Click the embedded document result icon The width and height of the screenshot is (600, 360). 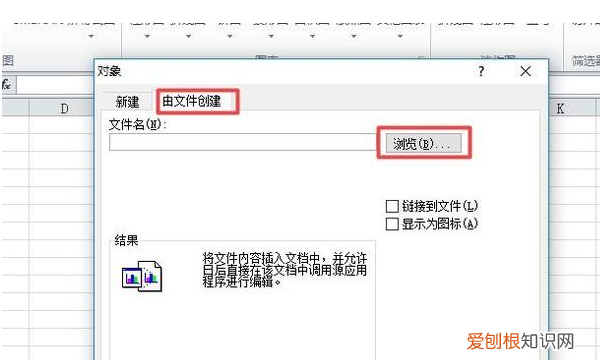pyautogui.click(x=142, y=276)
